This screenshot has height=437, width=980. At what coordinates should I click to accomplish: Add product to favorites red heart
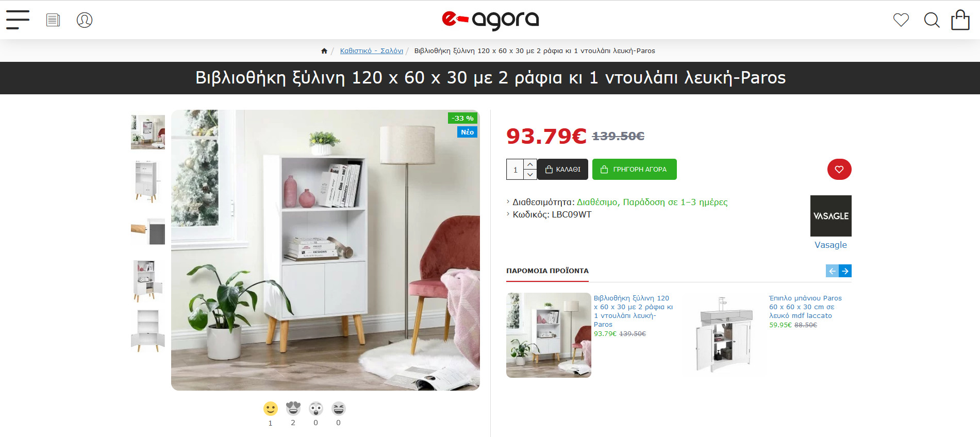(839, 169)
